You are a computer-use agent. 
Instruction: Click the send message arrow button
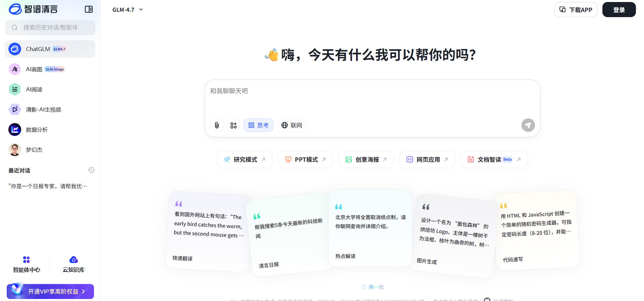(x=528, y=125)
